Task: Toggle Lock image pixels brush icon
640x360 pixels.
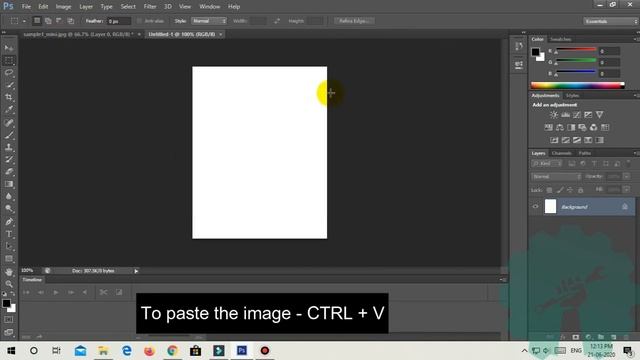Action: pyautogui.click(x=560, y=190)
